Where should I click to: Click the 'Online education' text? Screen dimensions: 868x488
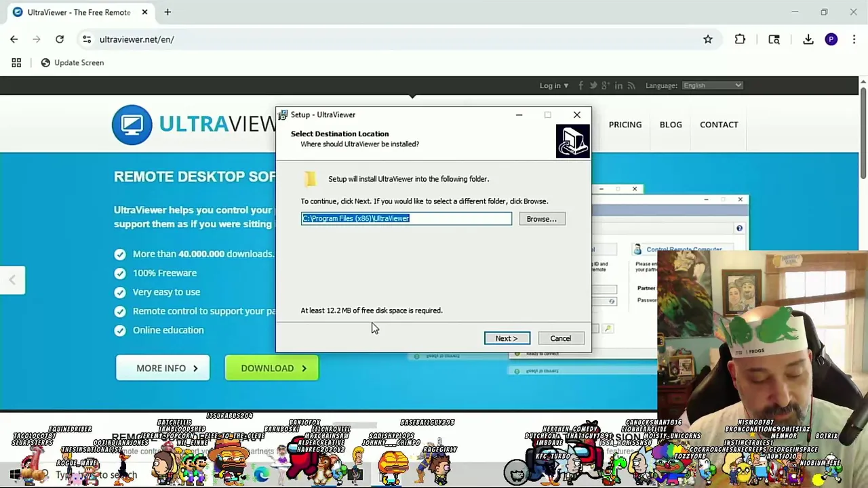[x=168, y=330]
